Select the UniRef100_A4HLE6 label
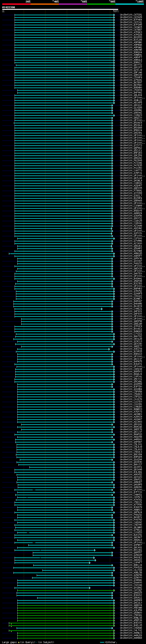 (131, 636)
